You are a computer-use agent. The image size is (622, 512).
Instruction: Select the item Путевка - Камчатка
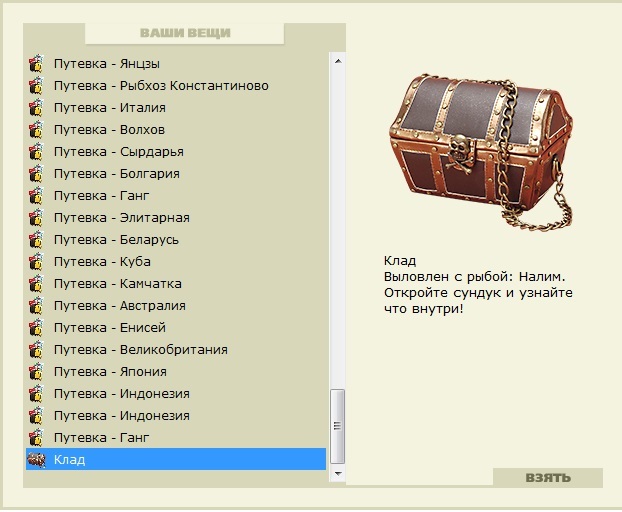click(x=176, y=284)
